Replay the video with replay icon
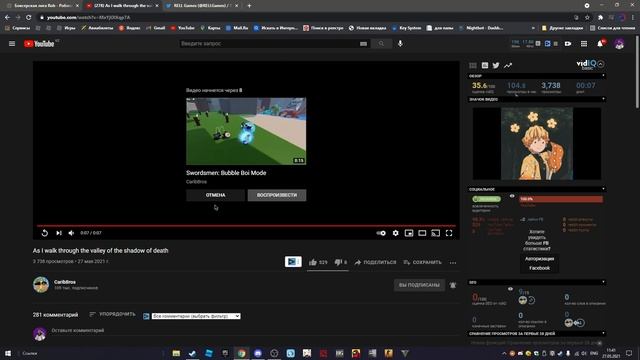 point(45,233)
